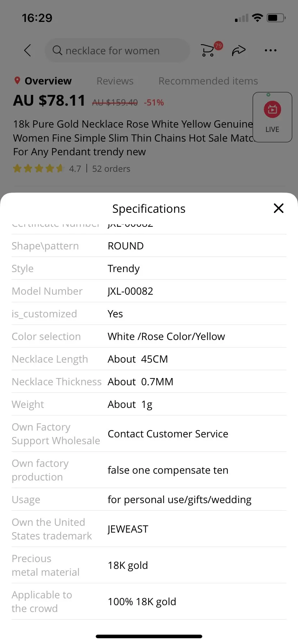Image resolution: width=298 pixels, height=644 pixels.
Task: Open the Recommended items tab
Action: tap(208, 81)
